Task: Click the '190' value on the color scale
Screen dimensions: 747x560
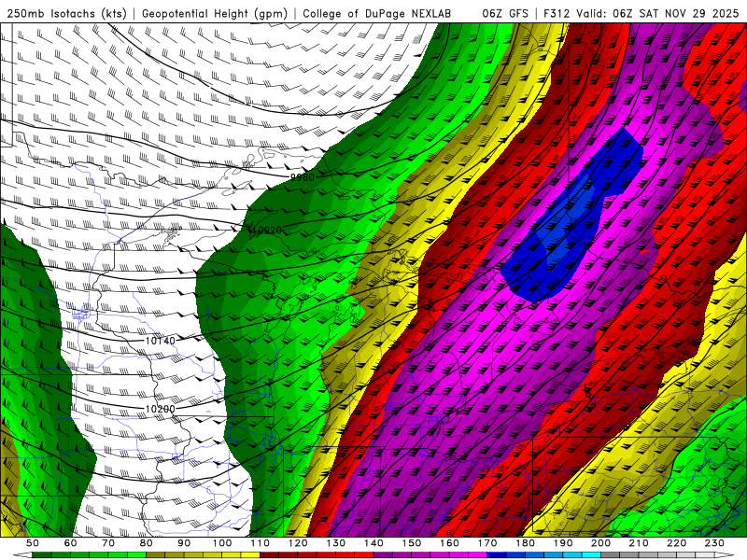Action: 563,543
